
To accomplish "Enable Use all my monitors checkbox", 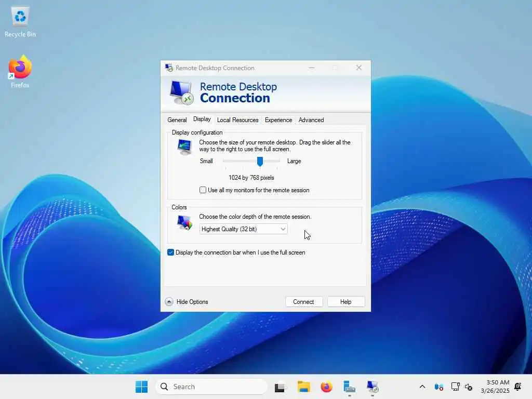I will click(x=203, y=190).
